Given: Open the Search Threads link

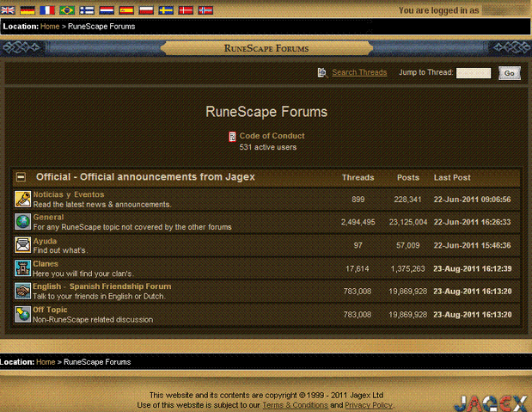Looking at the screenshot, I should 359,72.
